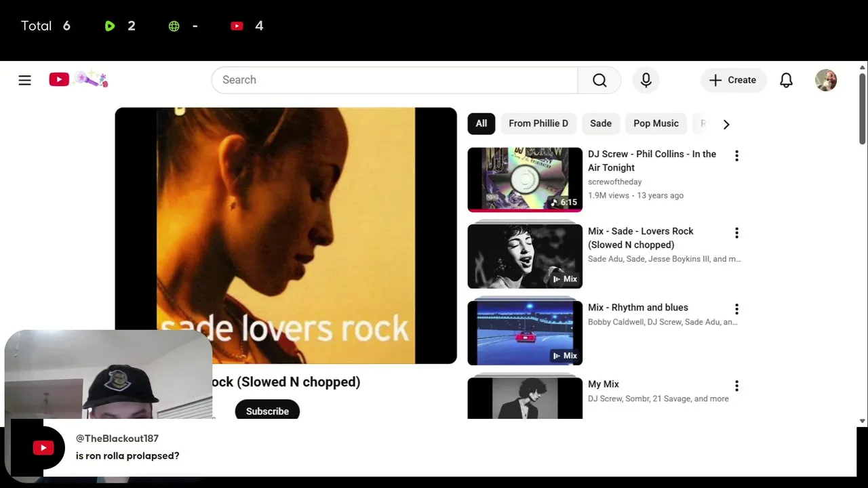The width and height of the screenshot is (868, 488).
Task: Click the Sade Lovers Rock video player
Action: (285, 235)
